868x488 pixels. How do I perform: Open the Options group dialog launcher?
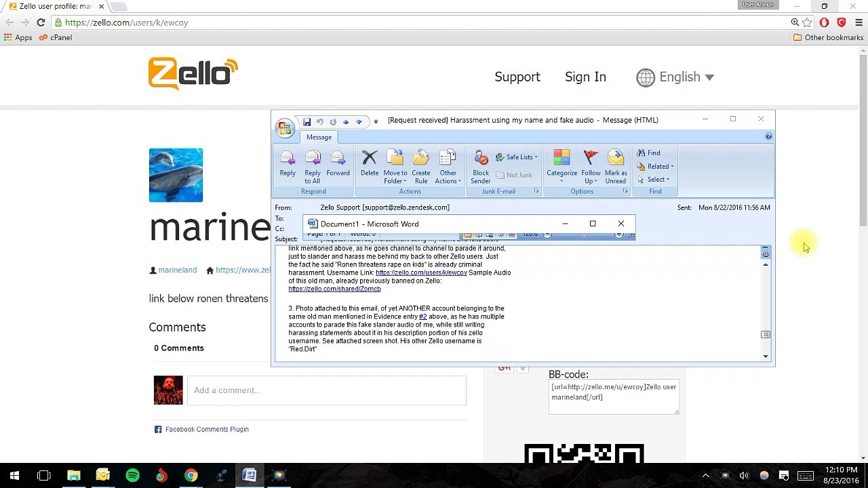click(x=625, y=191)
